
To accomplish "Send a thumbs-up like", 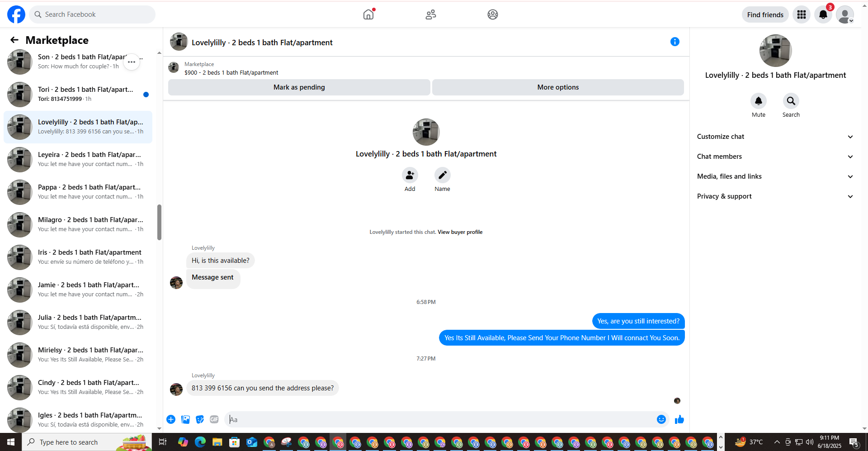I will [x=679, y=419].
